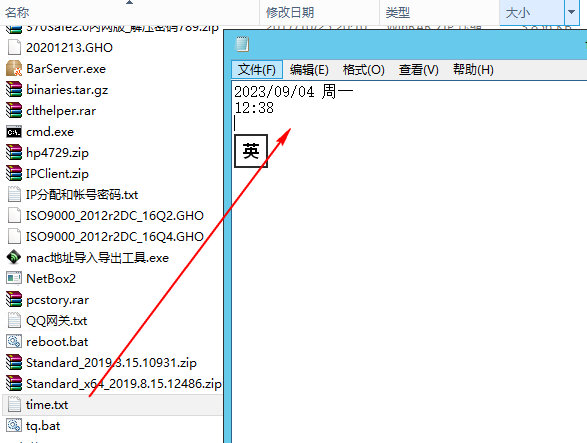The height and width of the screenshot is (443, 587).
Task: Select the tq.bat batch file icon
Action: 14,425
